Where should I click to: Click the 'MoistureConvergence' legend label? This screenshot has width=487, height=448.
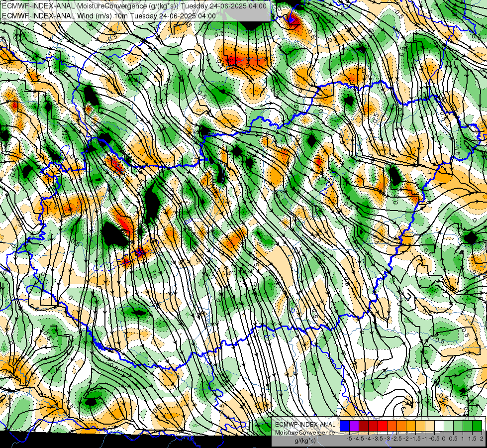point(305,433)
